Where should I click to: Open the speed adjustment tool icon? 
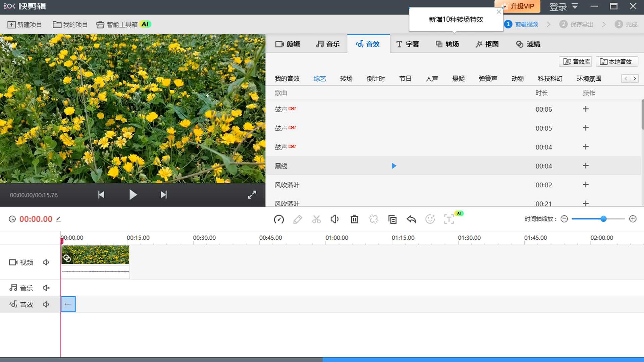[x=279, y=219]
